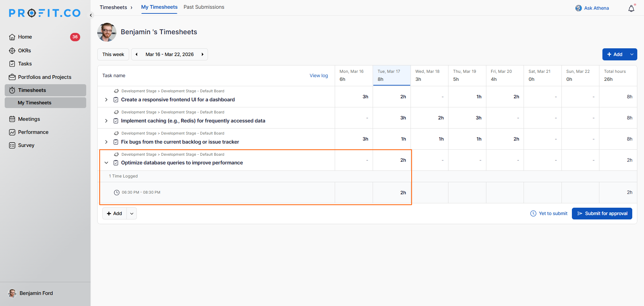The height and width of the screenshot is (306, 644).
Task: Collapse the sidebar with the arrow
Action: [x=91, y=15]
